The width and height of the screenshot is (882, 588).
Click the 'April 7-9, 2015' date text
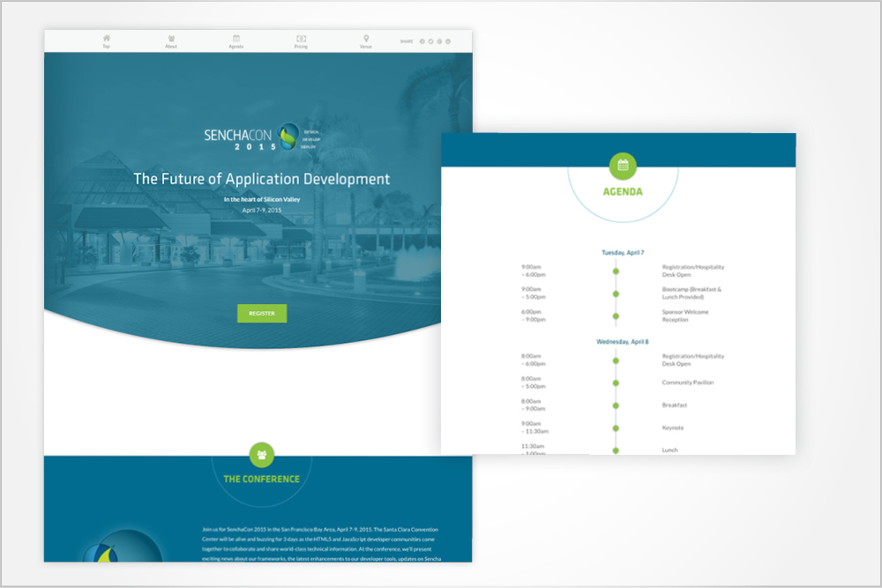[262, 210]
